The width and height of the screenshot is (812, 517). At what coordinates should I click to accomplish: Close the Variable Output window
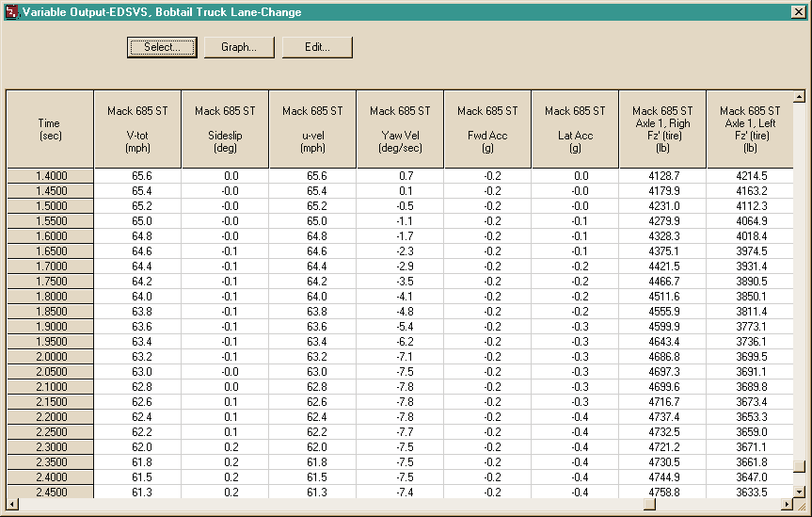click(799, 12)
